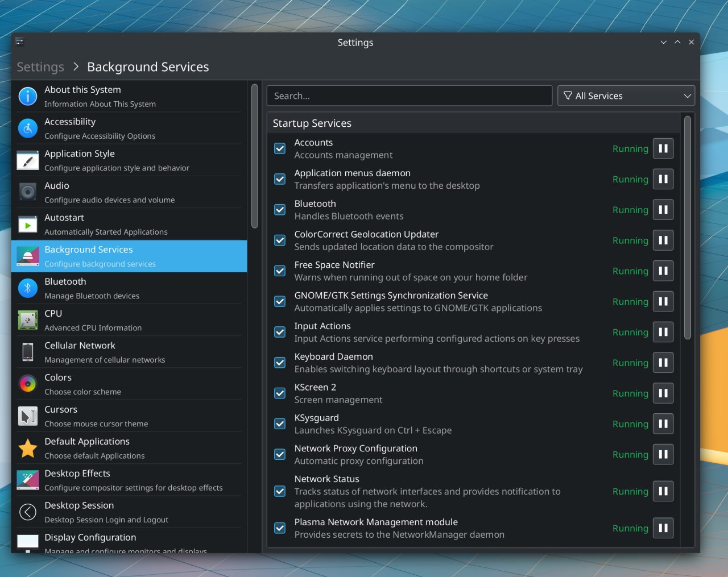Toggle Free Space Notifier checkbox
The image size is (728, 577).
[280, 271]
